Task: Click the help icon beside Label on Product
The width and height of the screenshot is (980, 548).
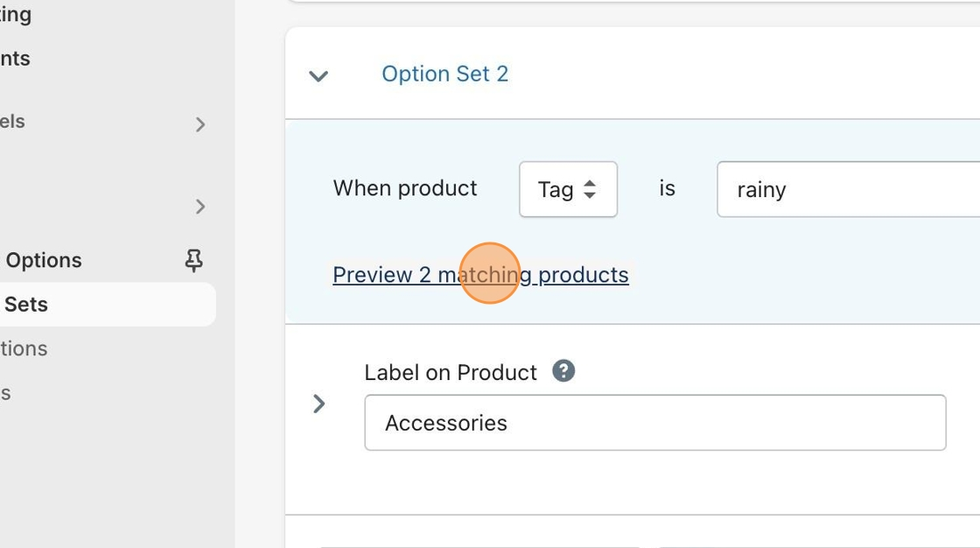Action: [x=563, y=371]
